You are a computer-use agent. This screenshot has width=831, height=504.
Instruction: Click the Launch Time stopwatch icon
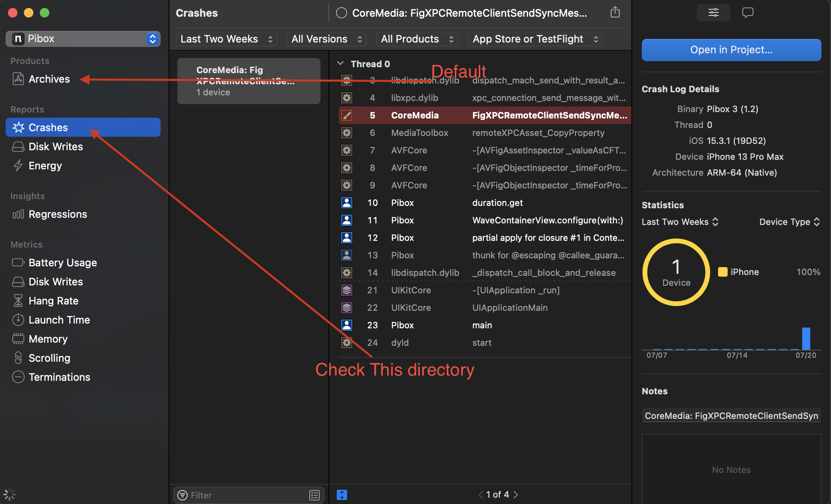tap(18, 320)
